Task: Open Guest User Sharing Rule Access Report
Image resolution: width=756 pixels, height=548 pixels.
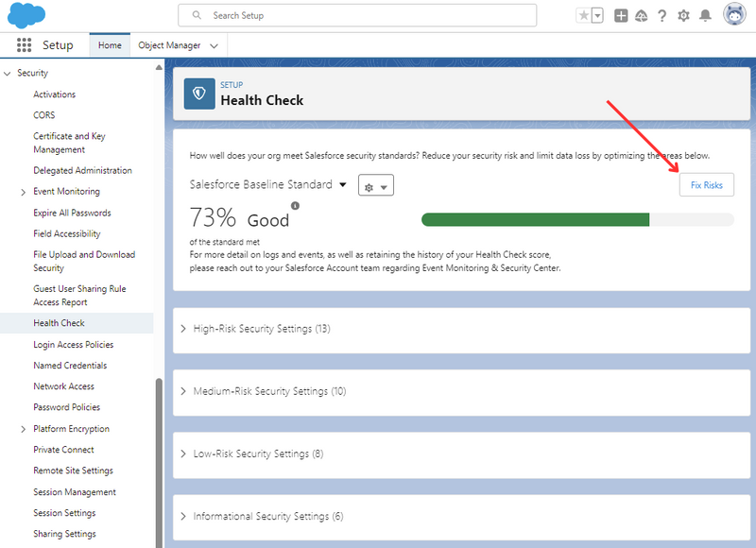Action: click(79, 296)
